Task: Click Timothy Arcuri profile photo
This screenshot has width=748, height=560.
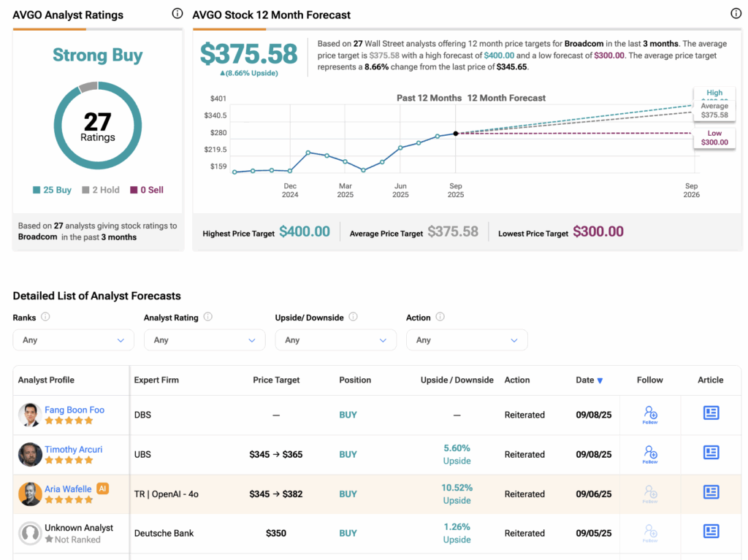Action: click(30, 454)
